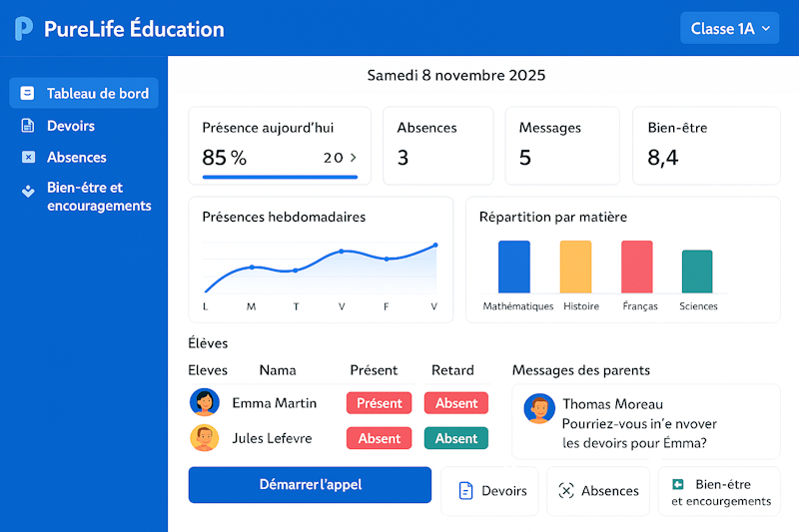The image size is (799, 532).
Task: Toggle Emma Martin's Retard column badge
Action: pyautogui.click(x=455, y=403)
